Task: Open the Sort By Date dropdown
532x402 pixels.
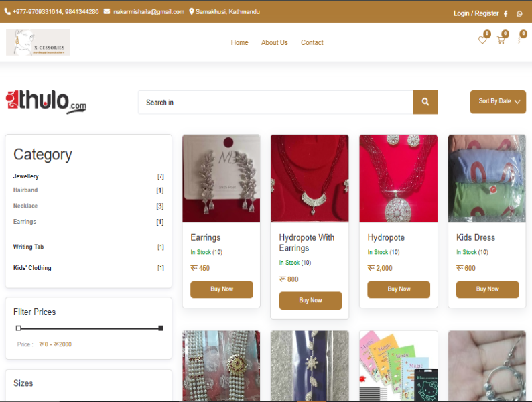Action: [x=498, y=102]
